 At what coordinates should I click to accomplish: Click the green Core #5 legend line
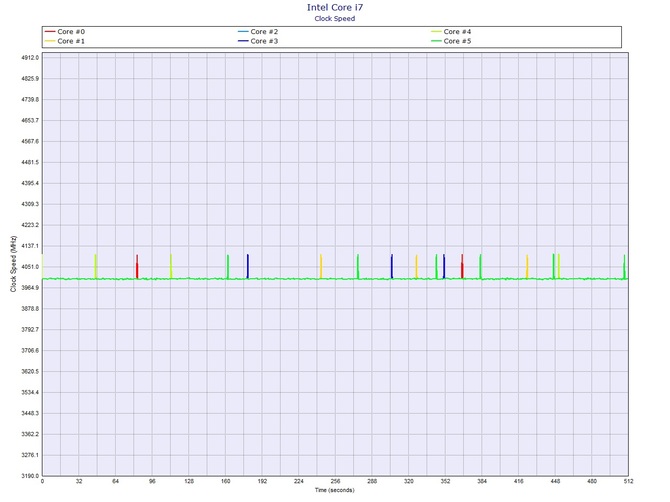tap(436, 41)
